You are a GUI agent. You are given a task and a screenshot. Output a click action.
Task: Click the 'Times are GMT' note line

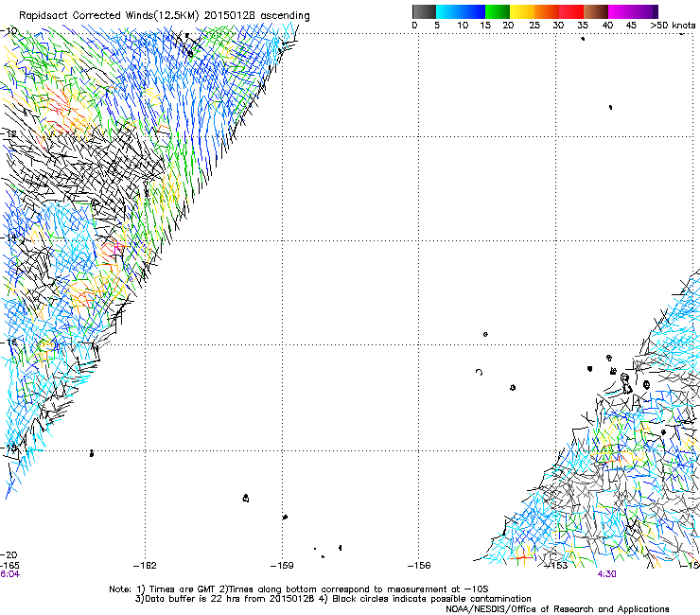299,589
